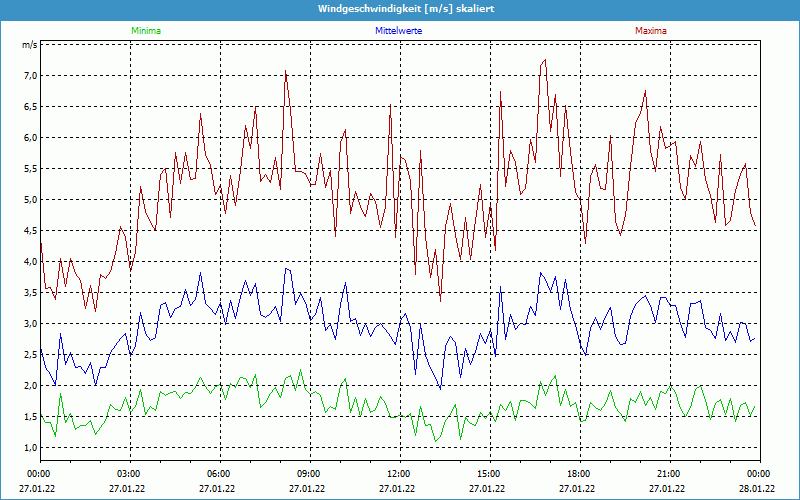Click the green Minima legend label
The image size is (800, 500).
(145, 31)
